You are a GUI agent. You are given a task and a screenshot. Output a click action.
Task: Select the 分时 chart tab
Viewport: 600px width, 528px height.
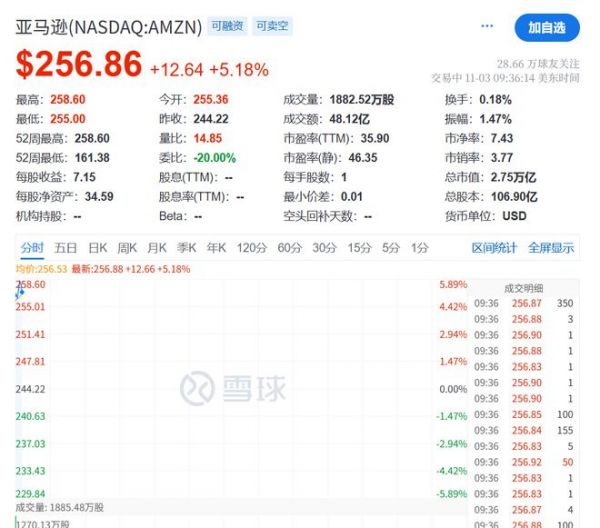tap(32, 248)
